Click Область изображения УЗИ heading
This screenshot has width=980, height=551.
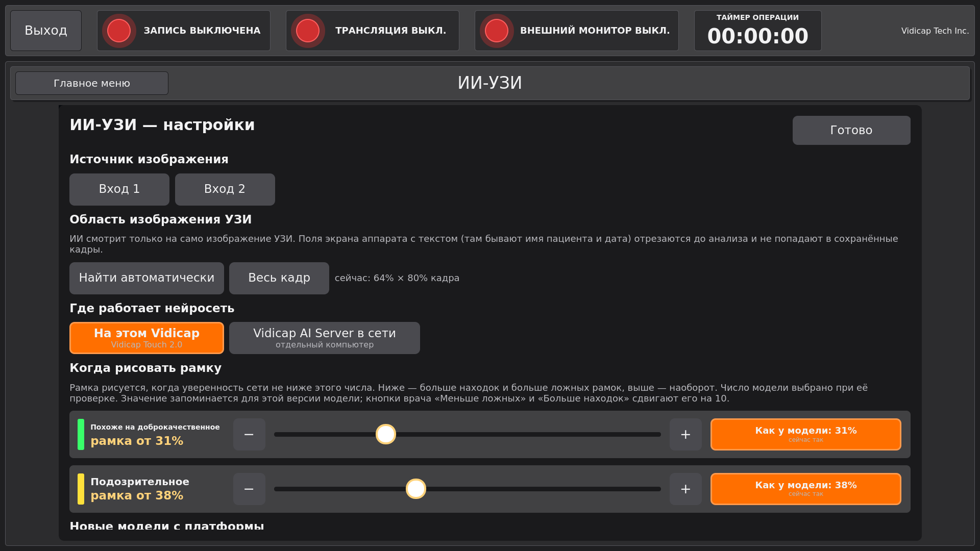tap(161, 219)
